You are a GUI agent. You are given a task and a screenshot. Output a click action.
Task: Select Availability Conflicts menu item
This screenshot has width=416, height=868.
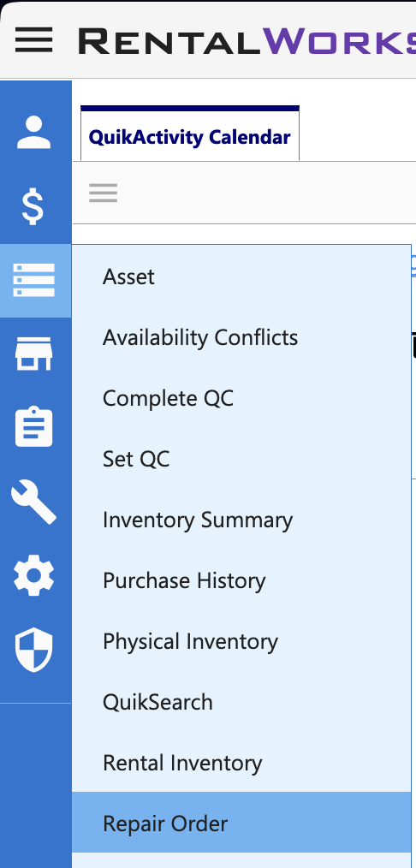[x=241, y=337]
